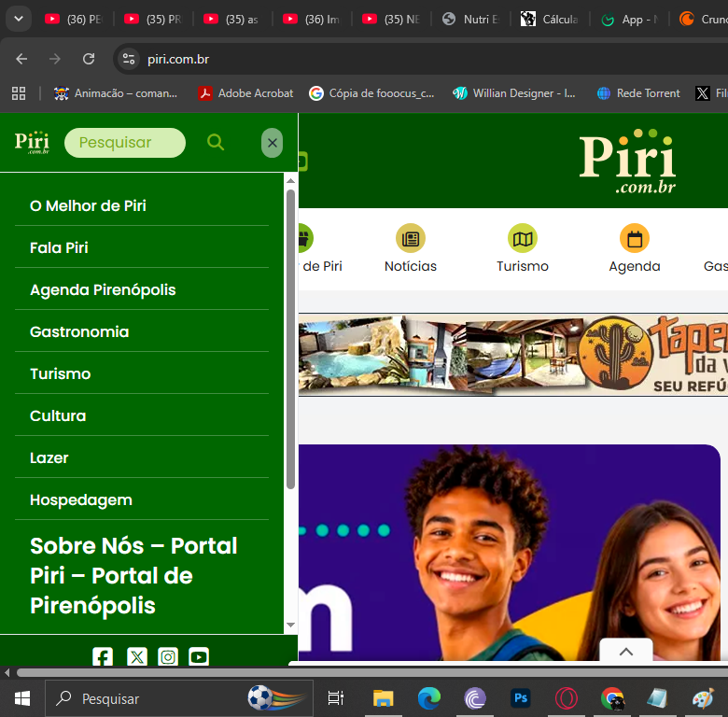Open the Willian Designer bookmark
Screen dimensions: 728x717
point(514,93)
